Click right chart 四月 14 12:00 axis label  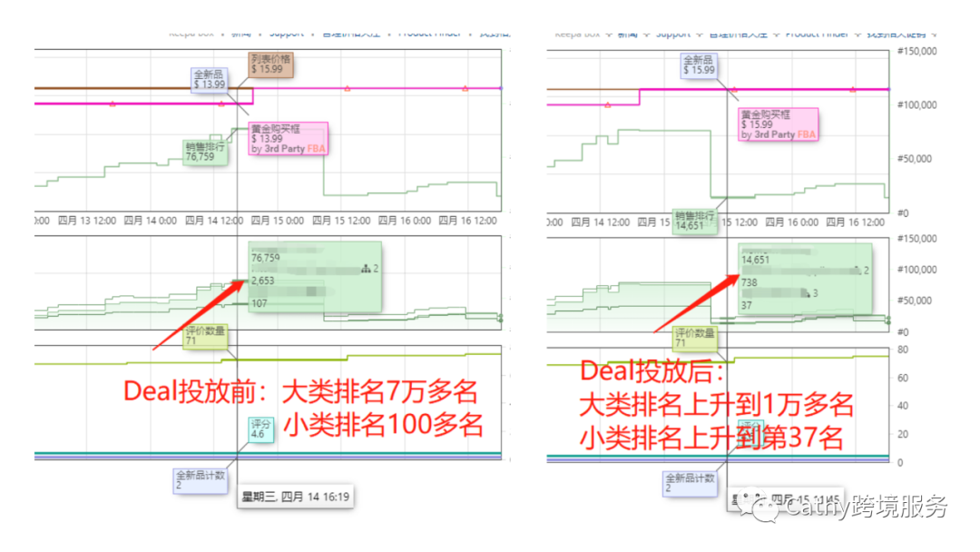[x=601, y=222]
